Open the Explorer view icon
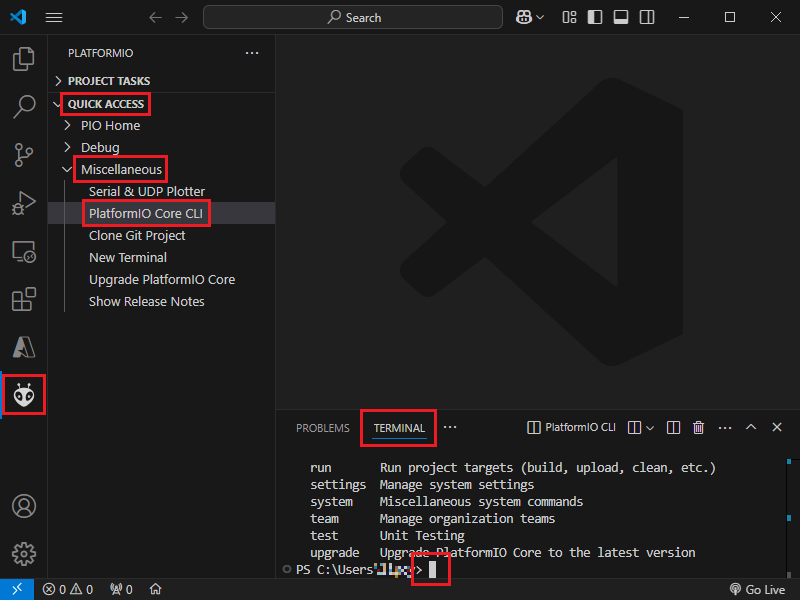The height and width of the screenshot is (600, 800). coord(23,60)
